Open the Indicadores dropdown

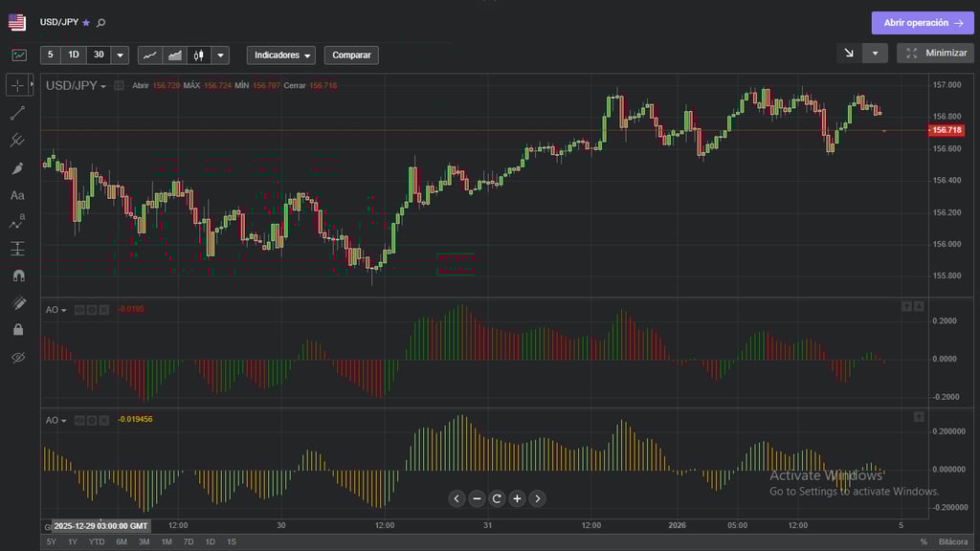tap(281, 55)
